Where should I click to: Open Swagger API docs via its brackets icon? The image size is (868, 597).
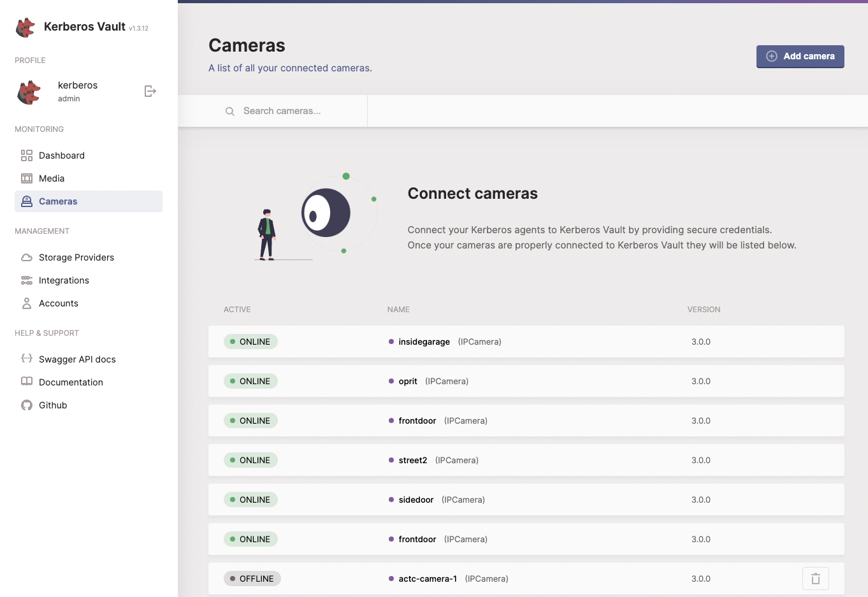[x=26, y=359]
